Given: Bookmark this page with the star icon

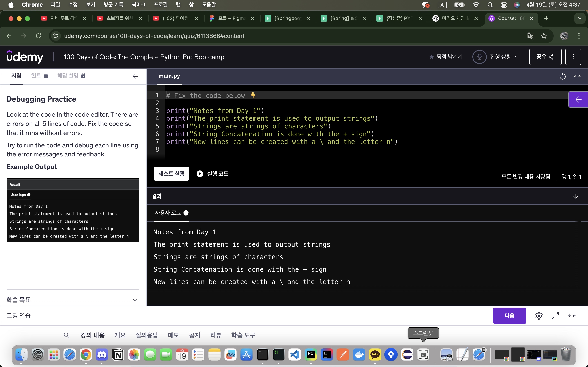Looking at the screenshot, I should tap(544, 36).
